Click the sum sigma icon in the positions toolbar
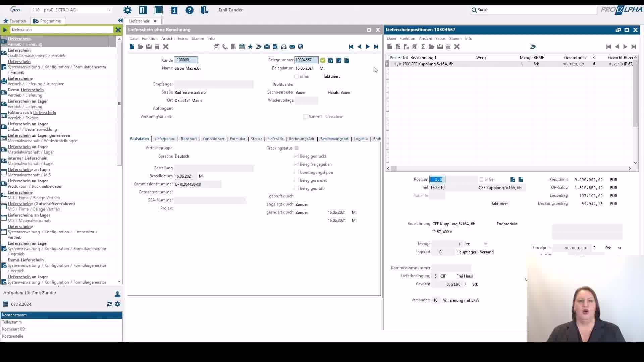Image resolution: width=644 pixels, height=362 pixels. coord(423,47)
